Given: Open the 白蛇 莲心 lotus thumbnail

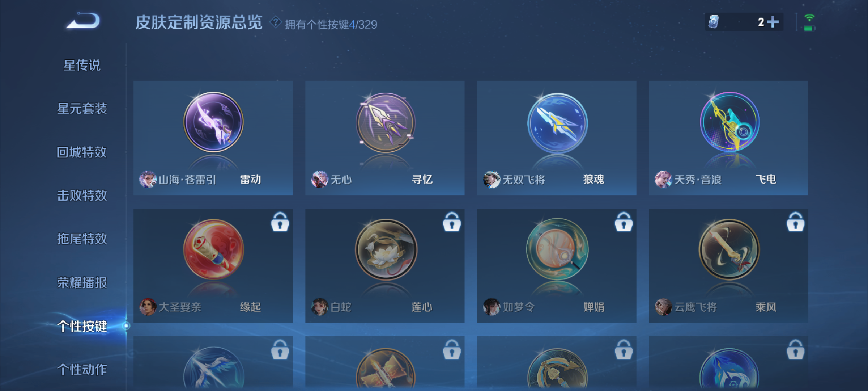Looking at the screenshot, I should [386, 249].
